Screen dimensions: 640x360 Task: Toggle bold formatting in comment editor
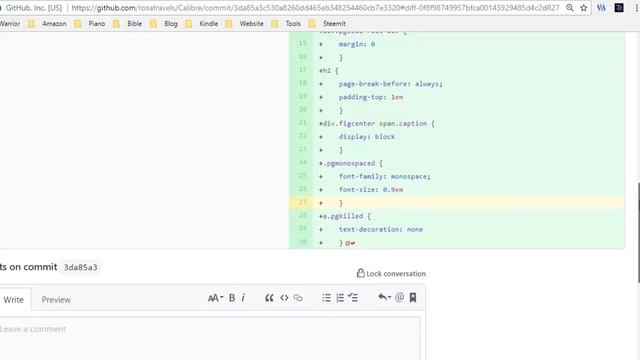tap(232, 298)
